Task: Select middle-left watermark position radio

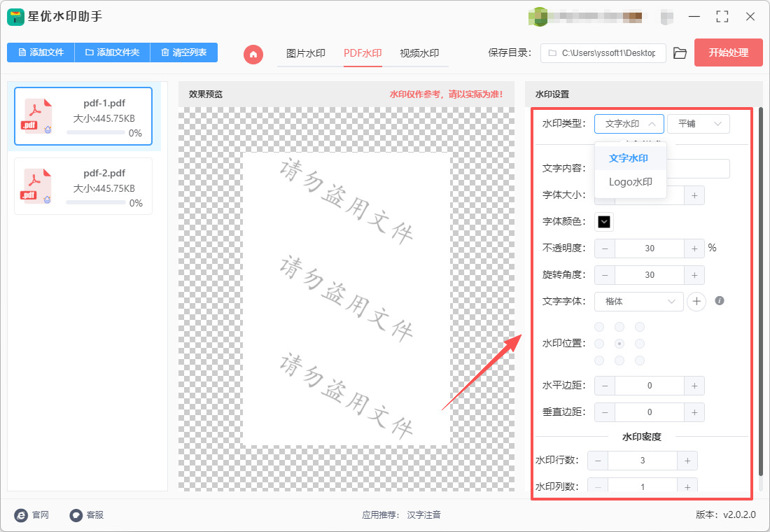Action: click(x=600, y=344)
